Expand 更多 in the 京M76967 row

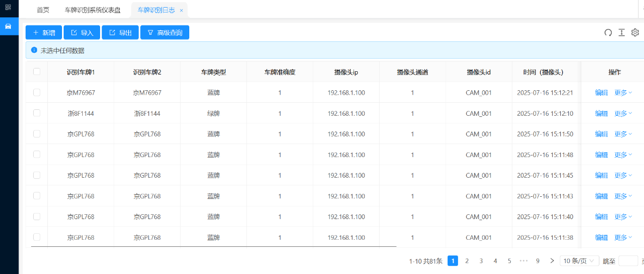pos(623,93)
